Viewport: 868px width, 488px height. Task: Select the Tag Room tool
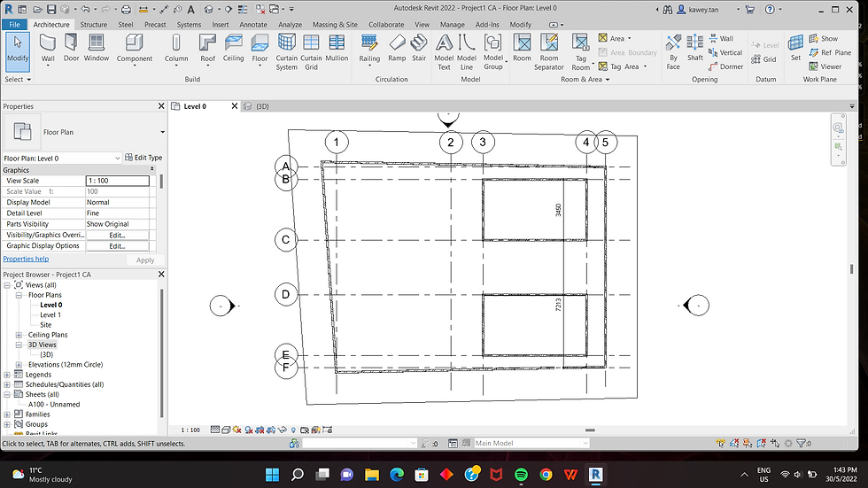tap(581, 52)
